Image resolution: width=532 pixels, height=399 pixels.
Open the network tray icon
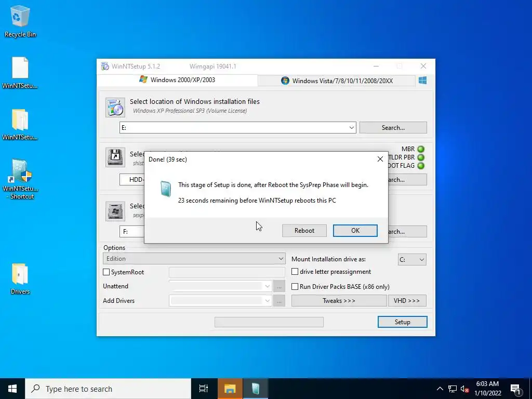tap(453, 389)
